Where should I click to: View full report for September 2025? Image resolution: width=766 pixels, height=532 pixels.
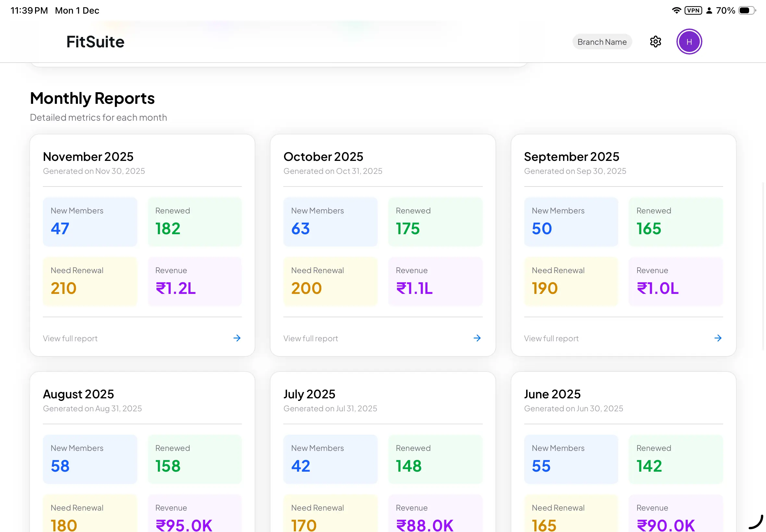tap(550, 338)
